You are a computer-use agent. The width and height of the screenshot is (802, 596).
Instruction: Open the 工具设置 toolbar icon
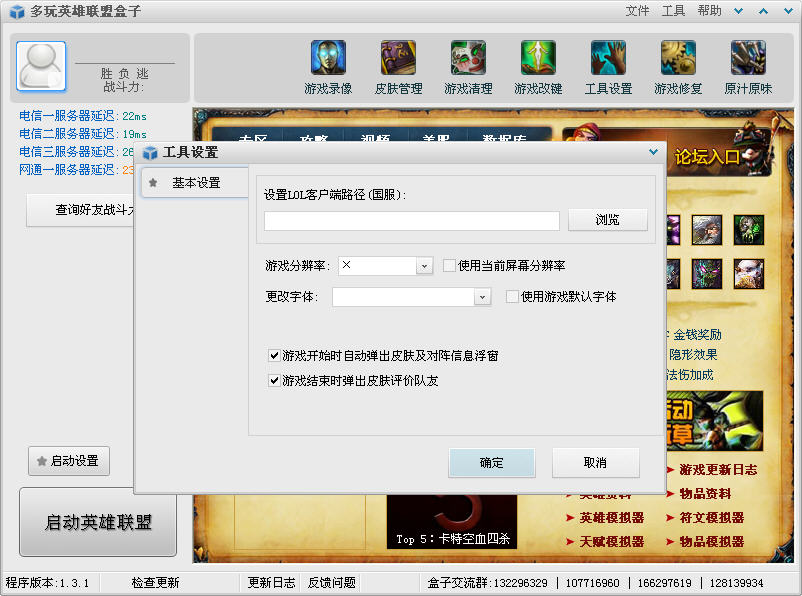coord(608,58)
